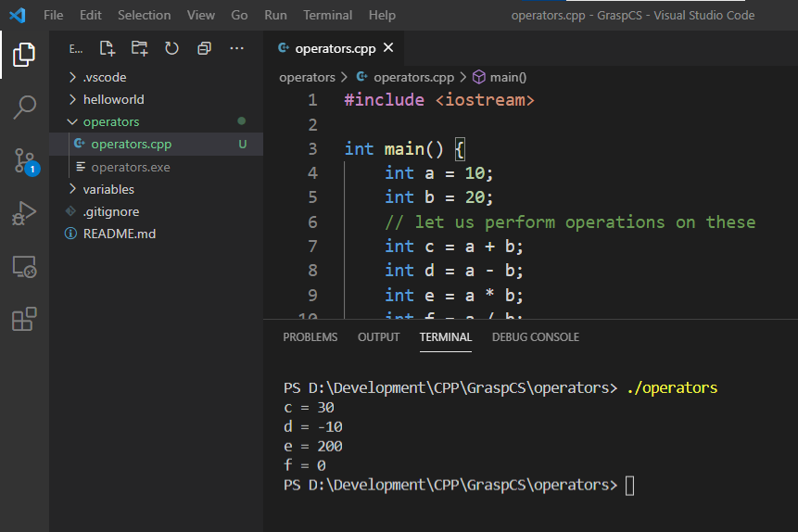Open Explorer more actions ellipsis menu
798x532 pixels.
click(236, 48)
